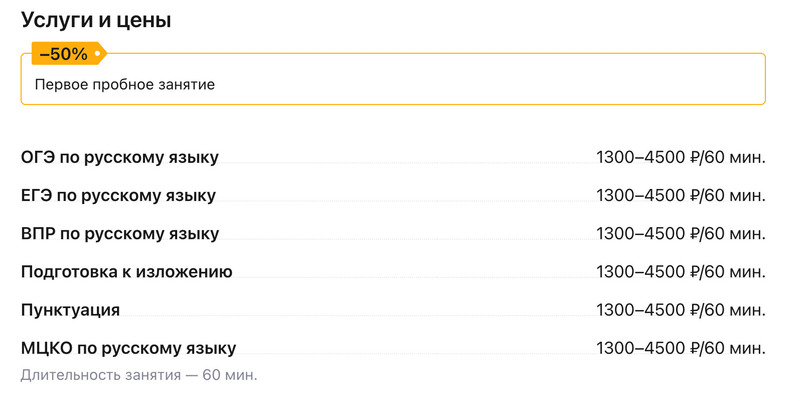Click the «Услуги и цены» heading
Screen dimensions: 800x401
click(x=95, y=20)
